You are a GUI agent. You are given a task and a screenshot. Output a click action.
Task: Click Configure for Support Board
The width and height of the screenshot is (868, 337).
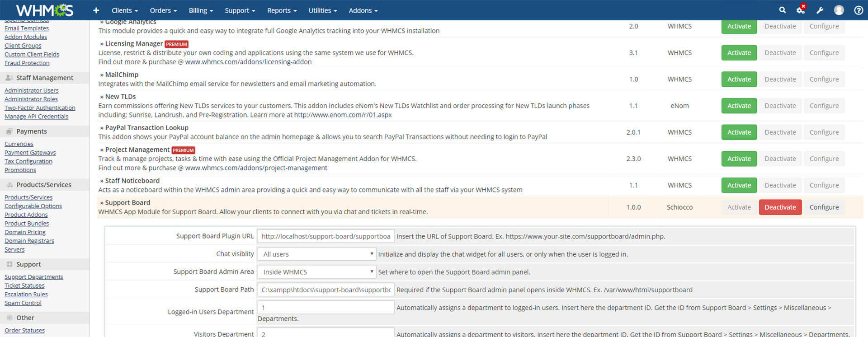tap(824, 207)
